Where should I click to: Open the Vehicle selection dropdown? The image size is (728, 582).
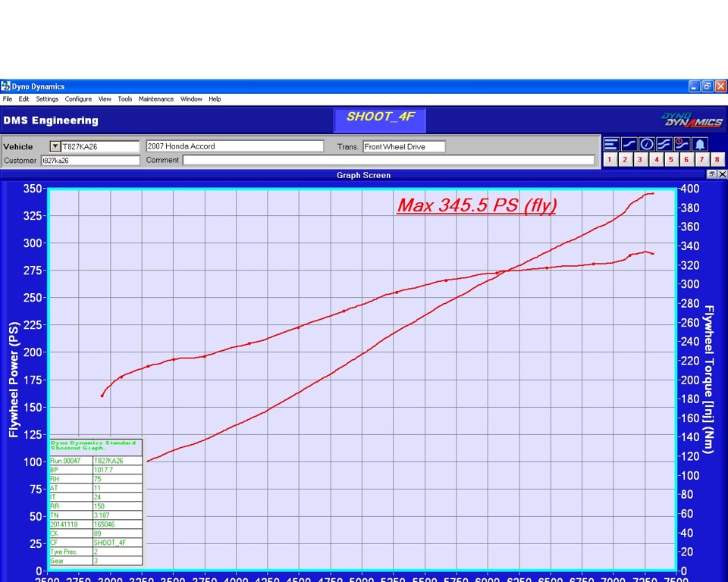(x=55, y=146)
